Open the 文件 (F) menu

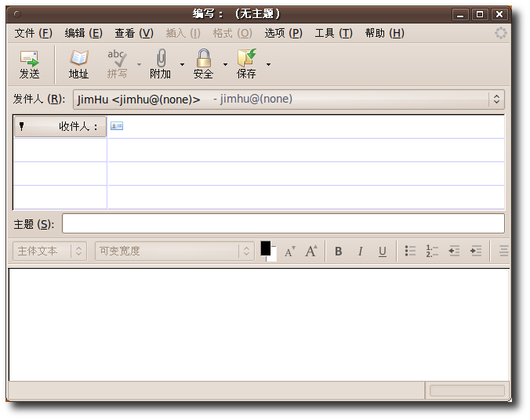[33, 33]
